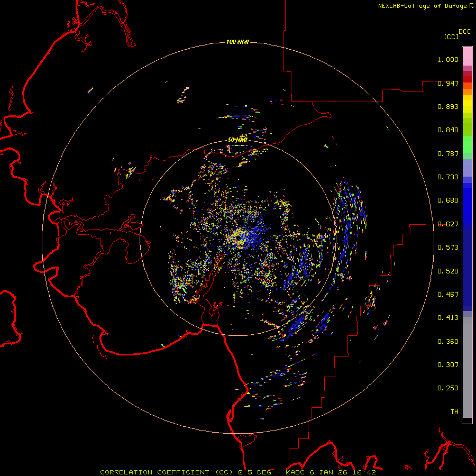The width and height of the screenshot is (476, 476).
Task: Click the 0.787 legend value
Action: tap(448, 153)
